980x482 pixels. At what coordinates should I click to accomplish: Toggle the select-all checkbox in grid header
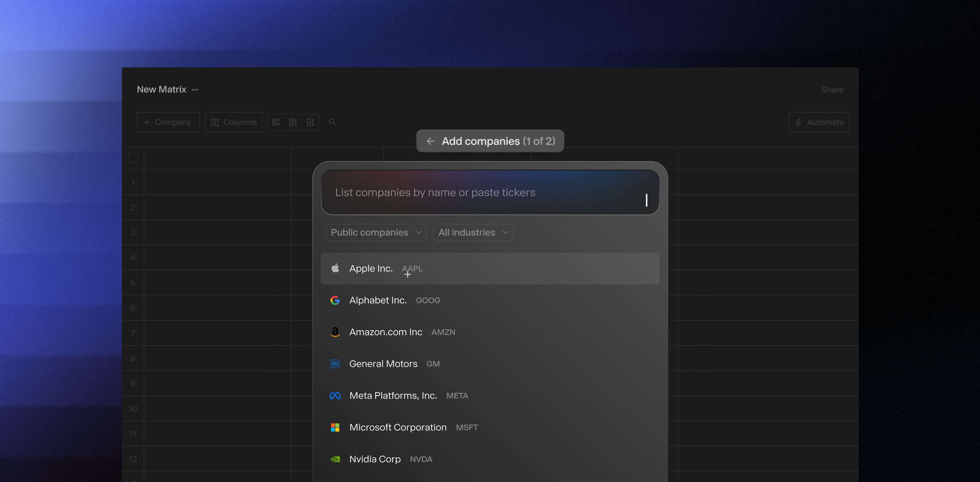point(133,158)
